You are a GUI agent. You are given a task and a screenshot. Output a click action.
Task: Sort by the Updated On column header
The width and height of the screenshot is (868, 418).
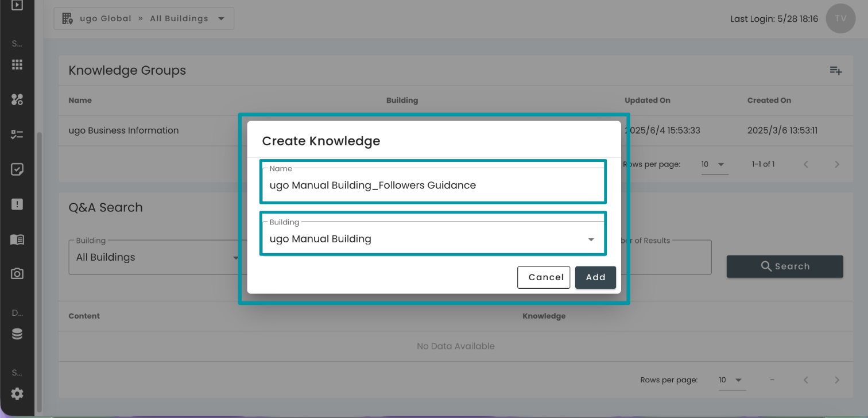[648, 100]
